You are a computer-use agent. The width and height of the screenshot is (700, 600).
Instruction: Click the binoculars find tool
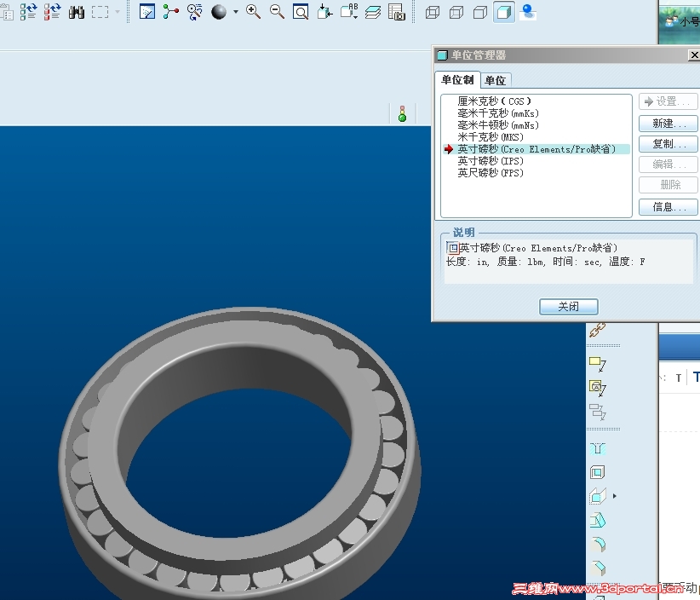pos(77,12)
